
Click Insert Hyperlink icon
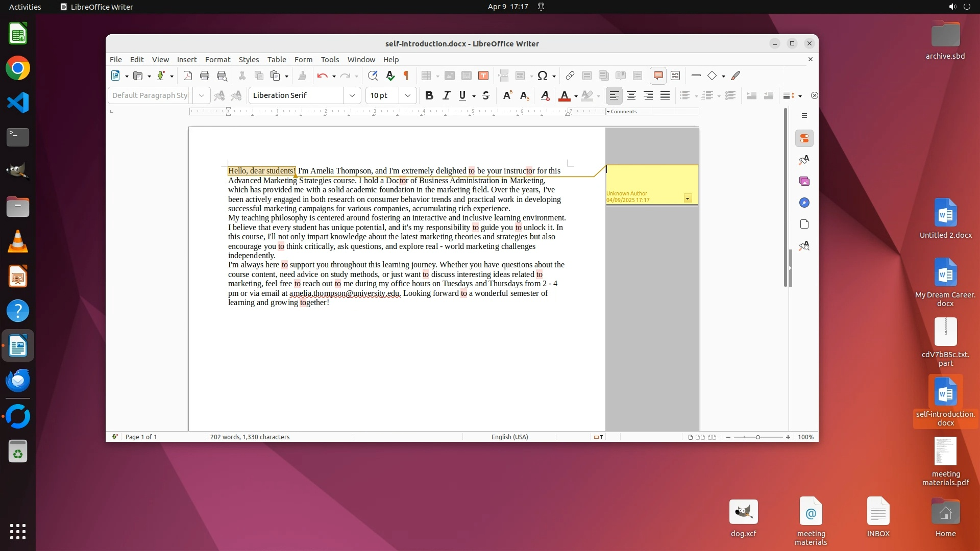pos(570,76)
